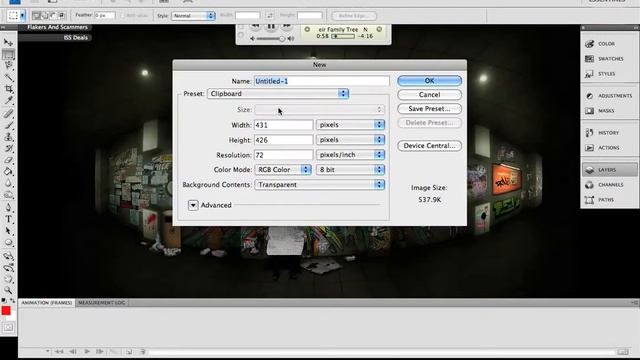Viewport: 640px width, 360px height.
Task: Pause playback in the iTunes mini player
Action: (271, 27)
